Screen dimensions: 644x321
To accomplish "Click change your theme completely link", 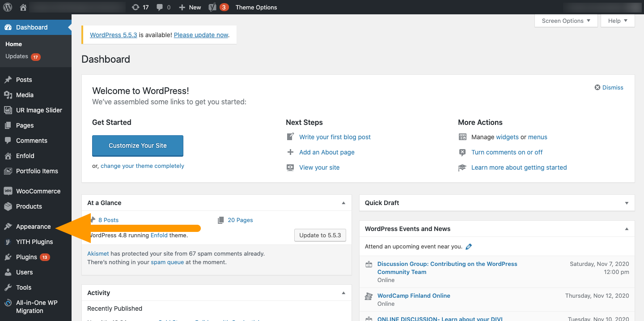I will (142, 166).
